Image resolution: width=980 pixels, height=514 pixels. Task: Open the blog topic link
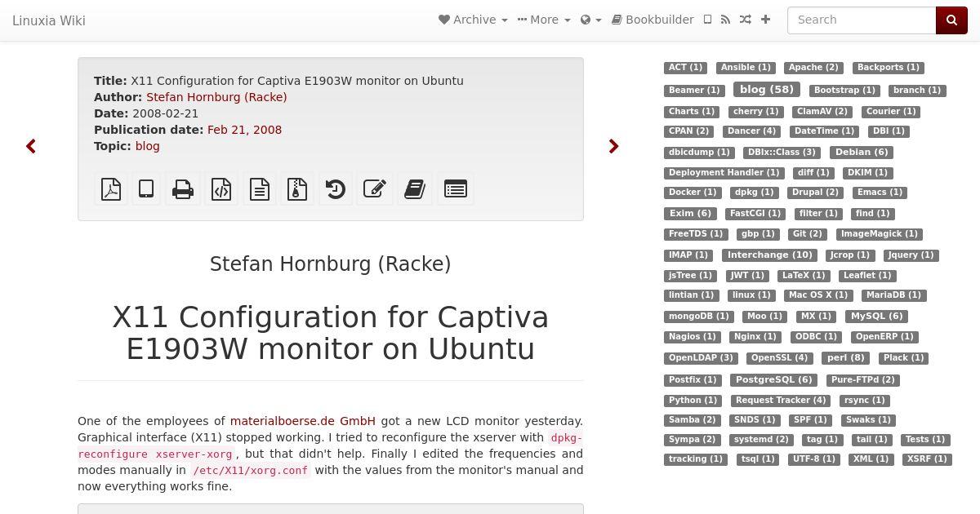click(x=148, y=146)
